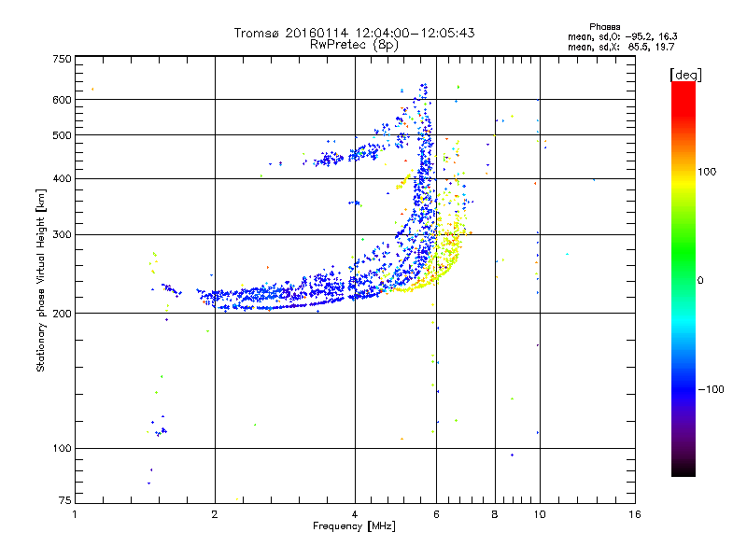Click 'mean, sd,O: -95.2, 16.3' text

[622, 36]
